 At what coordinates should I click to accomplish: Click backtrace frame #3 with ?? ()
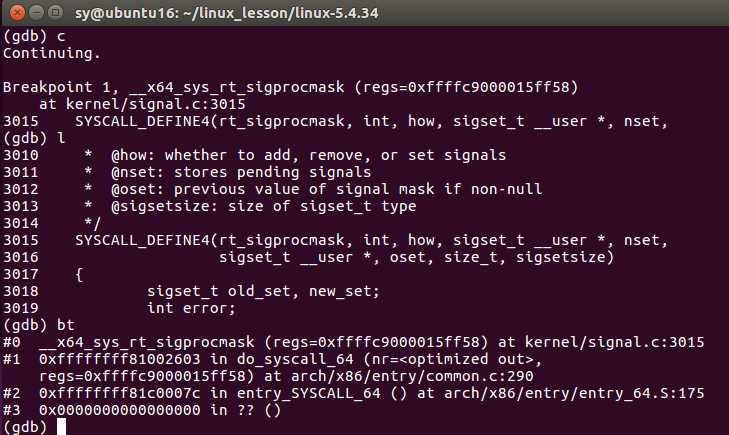[142, 410]
